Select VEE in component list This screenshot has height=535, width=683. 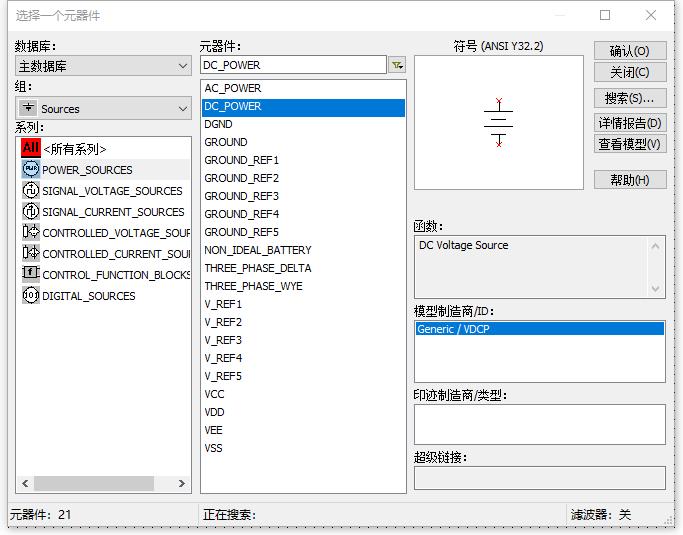click(303, 430)
